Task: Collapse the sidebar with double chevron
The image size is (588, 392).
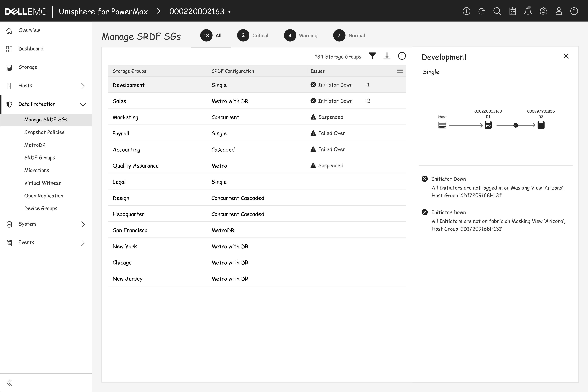Action: [9, 383]
